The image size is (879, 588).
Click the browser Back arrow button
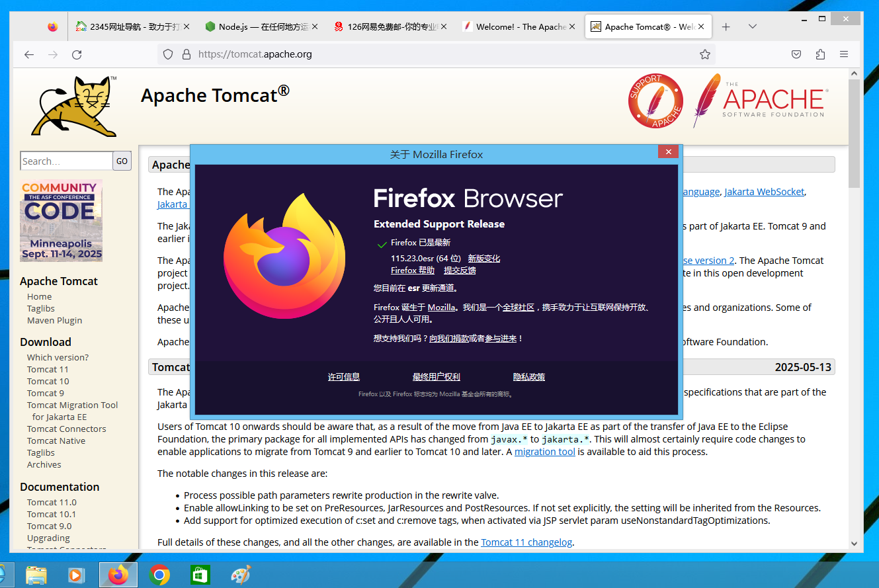pyautogui.click(x=29, y=54)
